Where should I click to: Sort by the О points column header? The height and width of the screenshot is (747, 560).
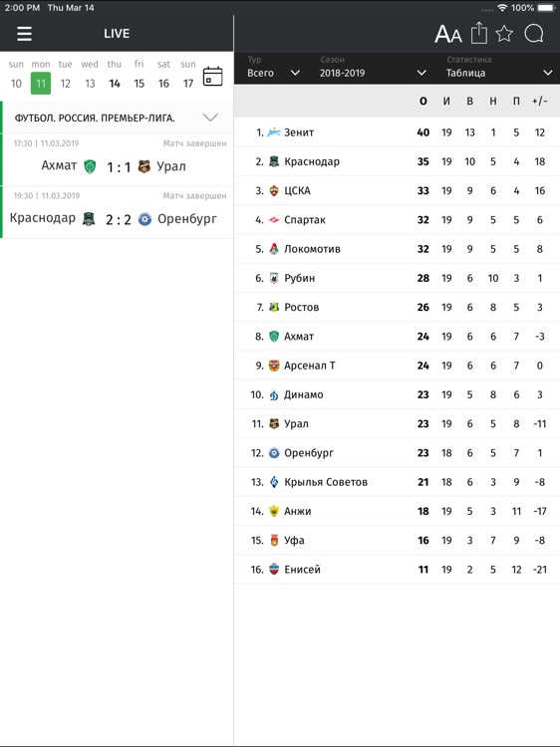pyautogui.click(x=422, y=101)
